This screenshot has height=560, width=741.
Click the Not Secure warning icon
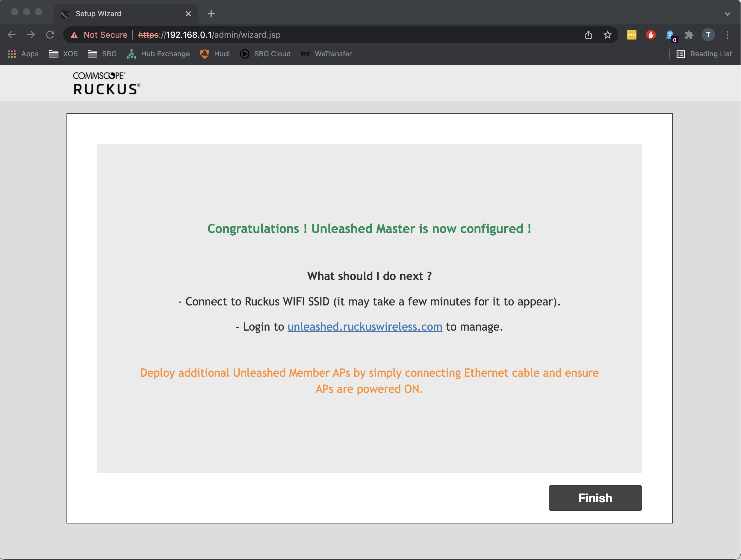tap(74, 35)
